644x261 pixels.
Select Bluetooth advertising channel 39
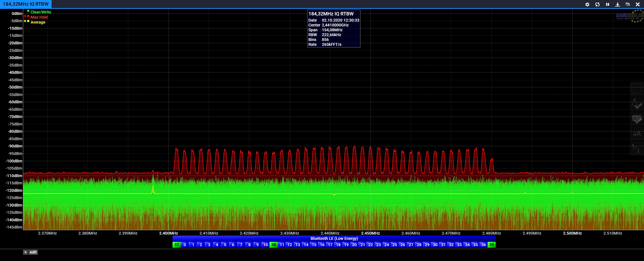coord(491,245)
